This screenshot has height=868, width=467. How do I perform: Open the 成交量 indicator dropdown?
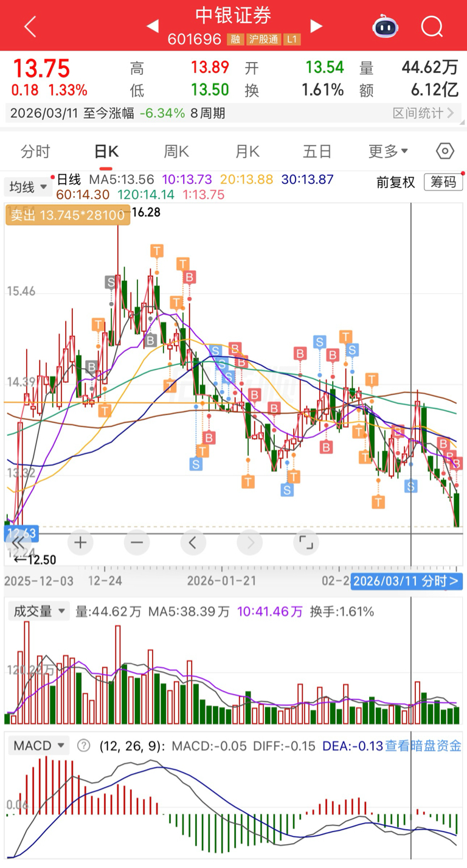point(38,612)
